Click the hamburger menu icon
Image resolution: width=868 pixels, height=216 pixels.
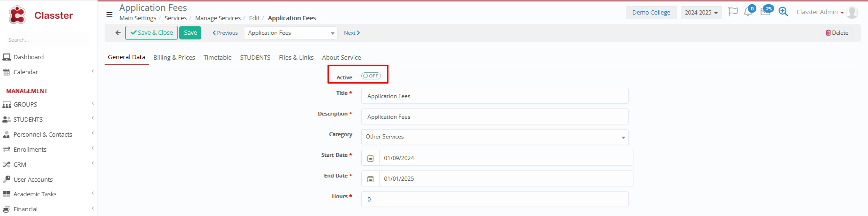pyautogui.click(x=109, y=15)
